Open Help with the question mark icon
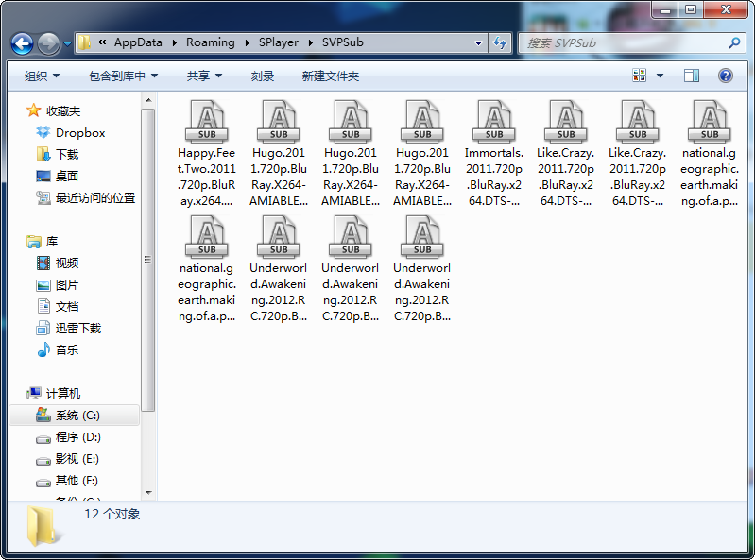755x560 pixels. tap(725, 76)
